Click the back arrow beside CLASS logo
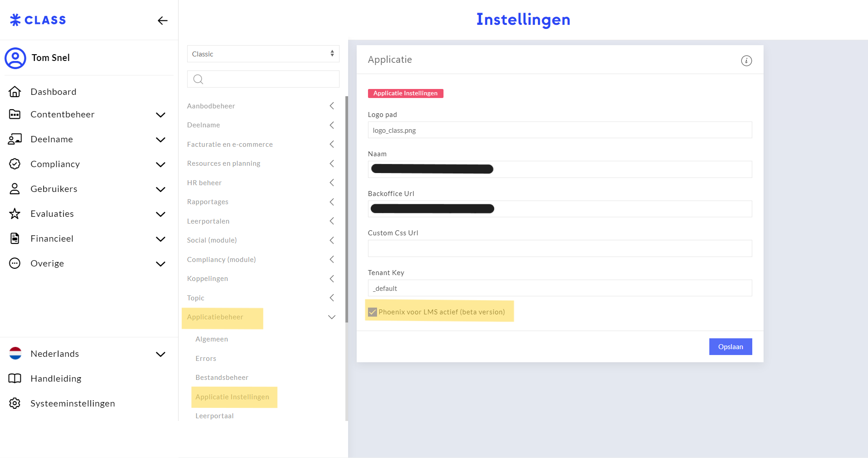Screen dimensions: 868x458 [162, 21]
